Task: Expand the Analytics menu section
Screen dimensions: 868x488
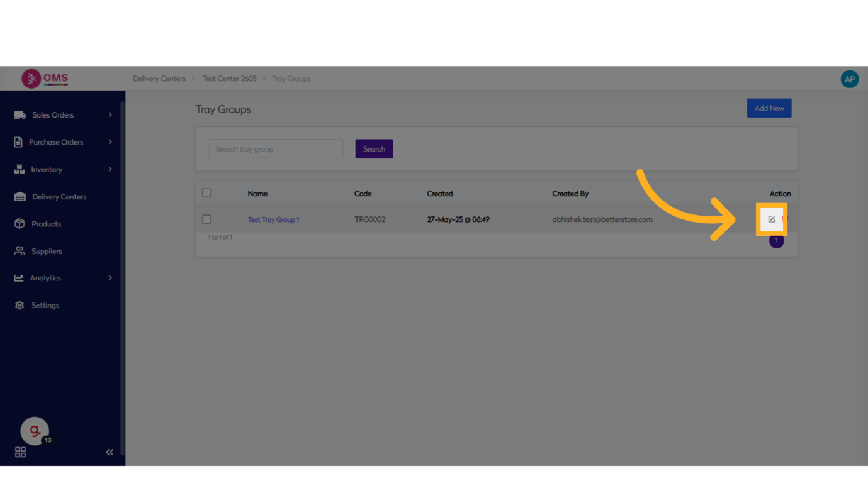Action: pos(110,278)
